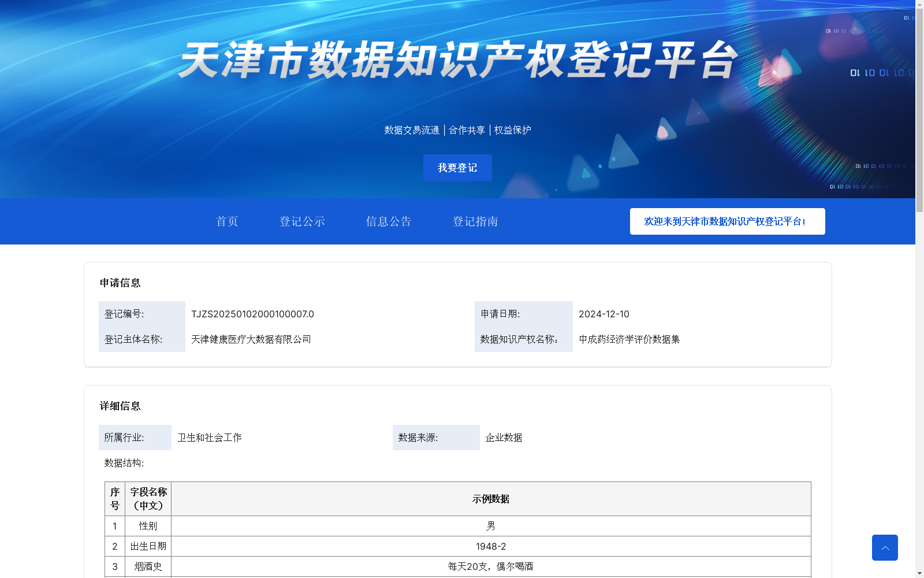The image size is (924, 578).
Task: Click the 字段名称（中文） column header
Action: (148, 499)
